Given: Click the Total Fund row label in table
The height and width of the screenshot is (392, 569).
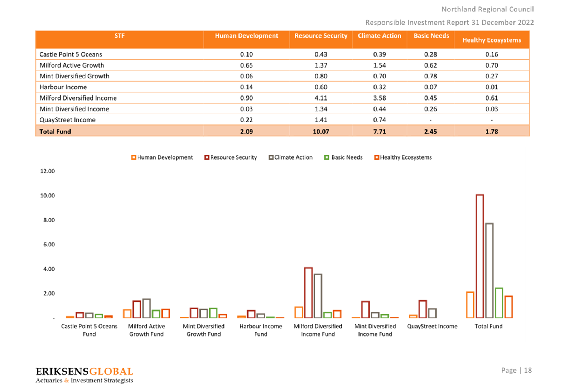Looking at the screenshot, I should (x=55, y=132).
